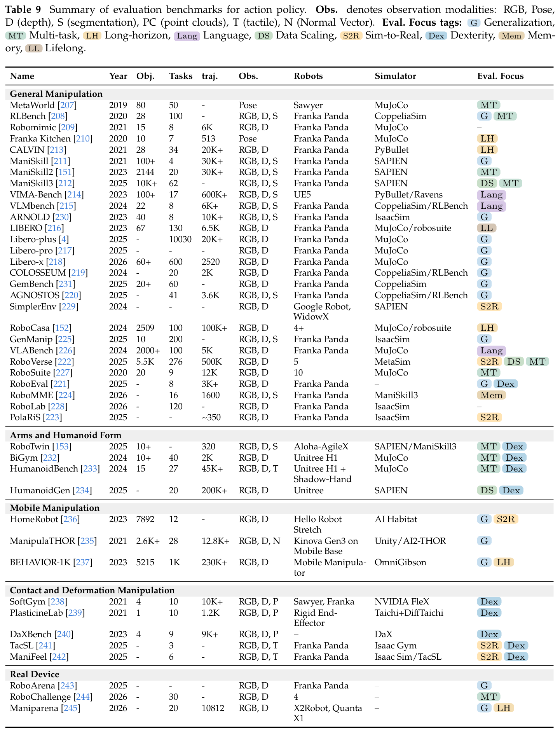Screen dimensions: 560x732
Task: Click SimplerEnv citation 229
Action: pyautogui.click(x=69, y=307)
